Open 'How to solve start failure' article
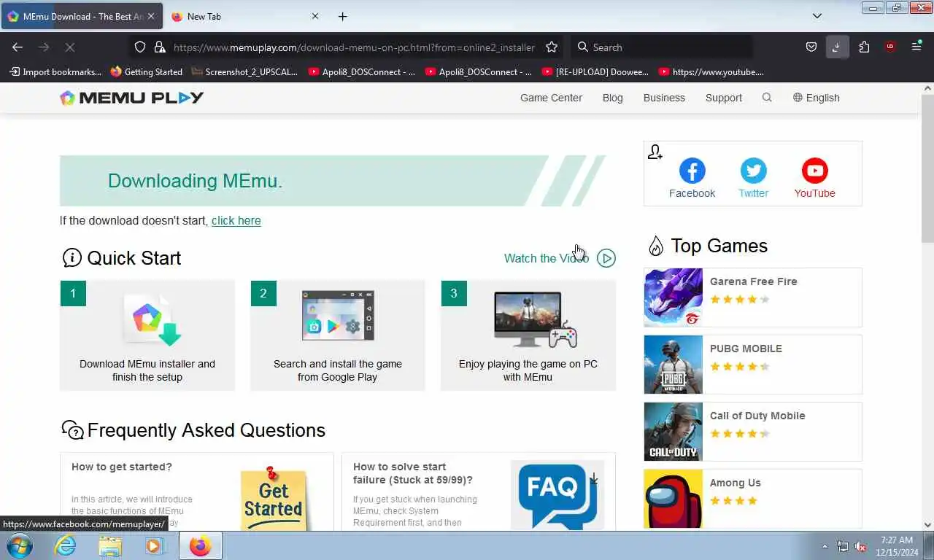This screenshot has height=560, width=934. (x=413, y=473)
